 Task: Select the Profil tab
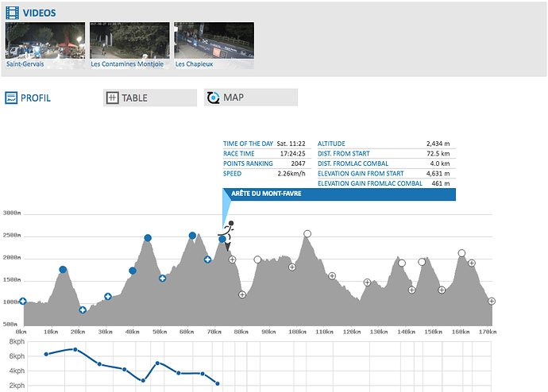point(36,98)
